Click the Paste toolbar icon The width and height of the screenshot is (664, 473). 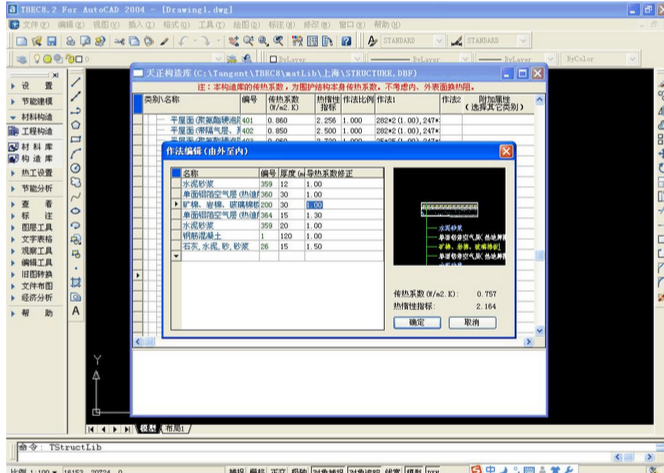pyautogui.click(x=149, y=41)
